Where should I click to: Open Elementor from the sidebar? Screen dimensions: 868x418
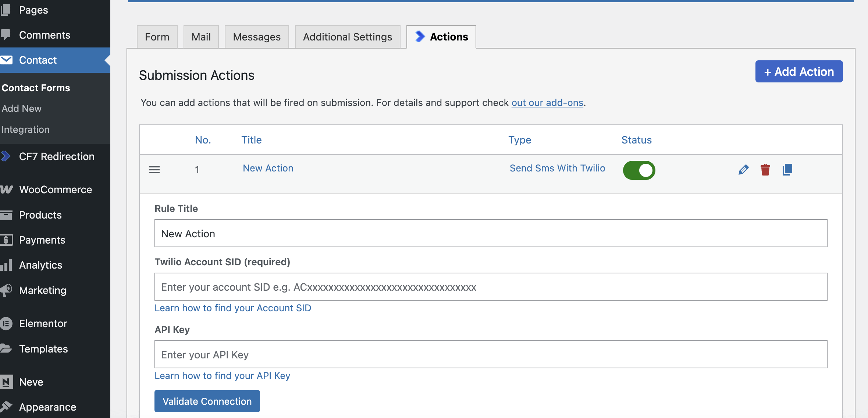coord(43,323)
